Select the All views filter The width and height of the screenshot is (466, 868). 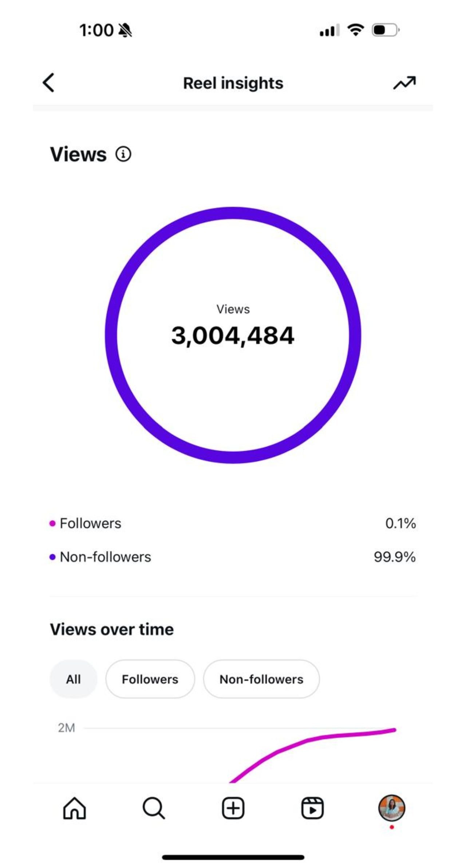tap(73, 679)
